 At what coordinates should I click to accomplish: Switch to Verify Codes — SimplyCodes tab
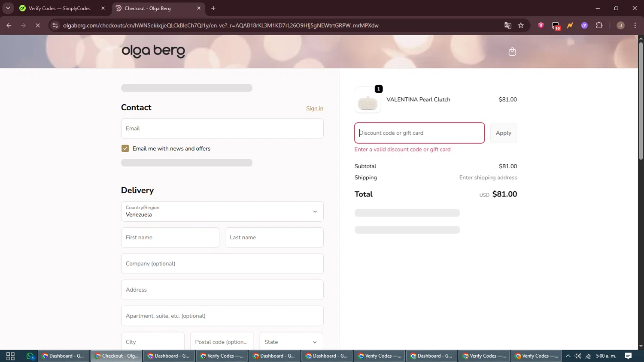tap(59, 8)
